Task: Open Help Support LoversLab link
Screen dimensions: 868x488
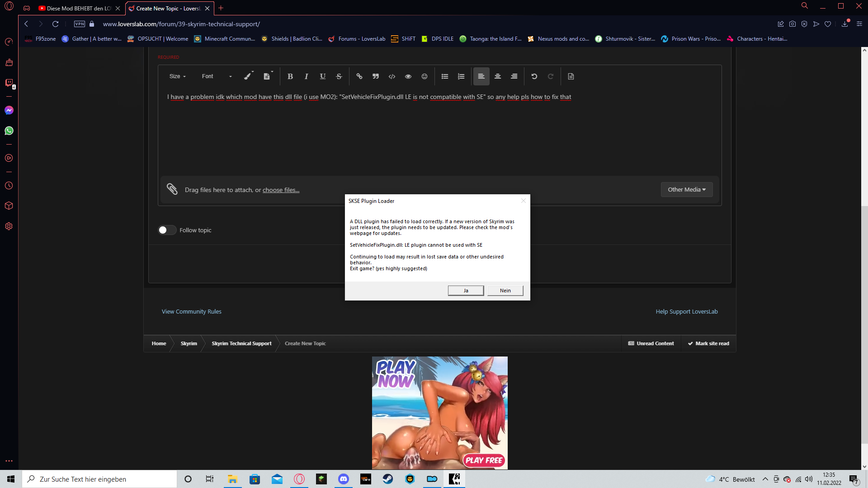Action: click(x=687, y=312)
